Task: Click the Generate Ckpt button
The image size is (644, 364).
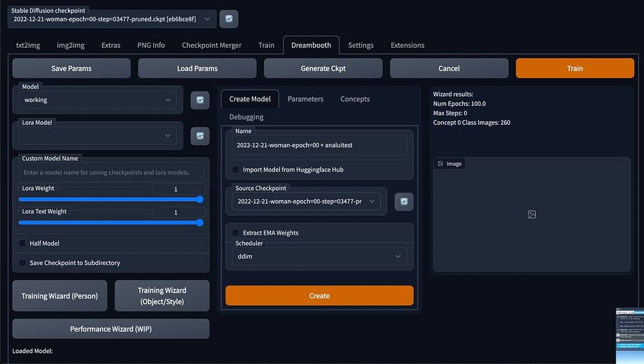Action: (323, 68)
